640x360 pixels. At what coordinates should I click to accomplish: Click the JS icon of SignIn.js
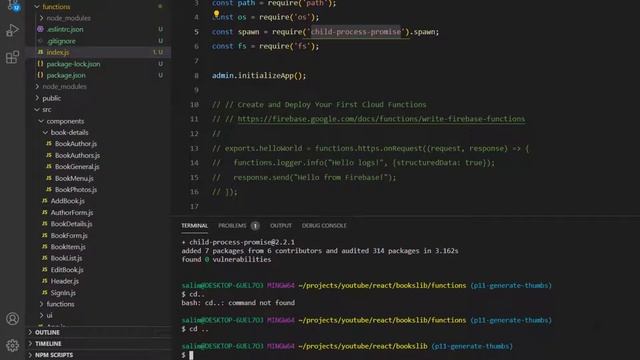pyautogui.click(x=45, y=293)
